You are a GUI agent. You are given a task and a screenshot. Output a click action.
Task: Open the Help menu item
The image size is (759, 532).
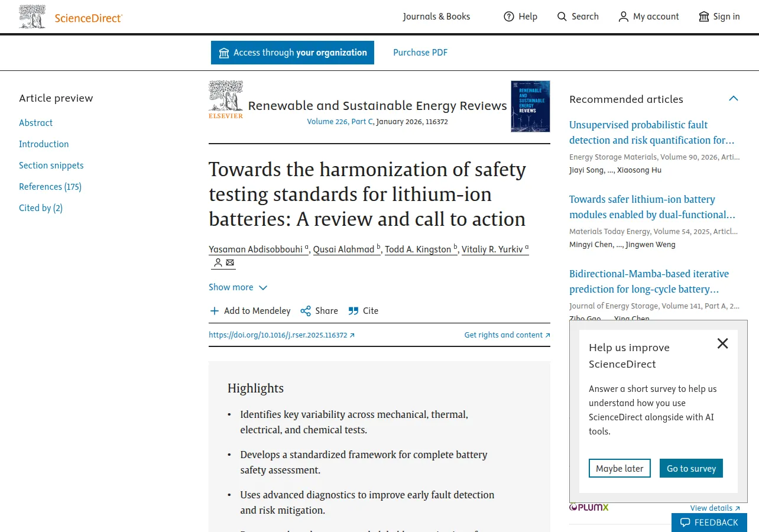(520, 17)
